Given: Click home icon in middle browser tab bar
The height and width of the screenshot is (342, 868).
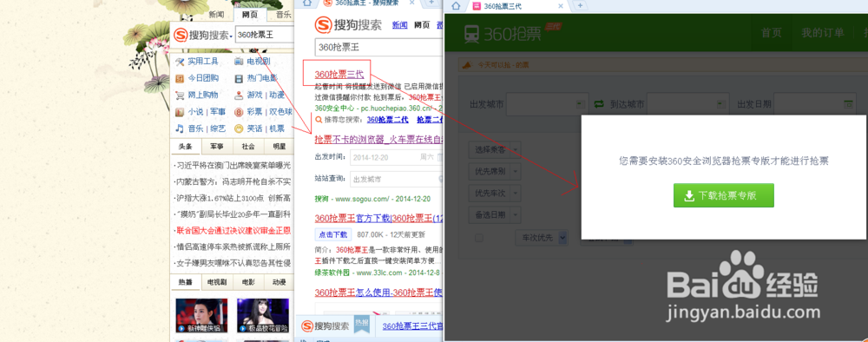Looking at the screenshot, I should (306, 3).
